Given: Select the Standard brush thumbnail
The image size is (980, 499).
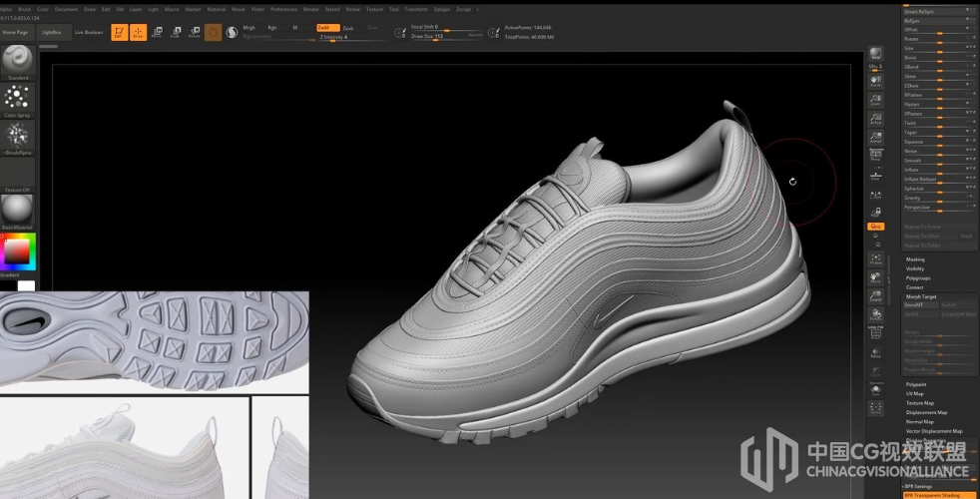Looking at the screenshot, I should [x=18, y=63].
